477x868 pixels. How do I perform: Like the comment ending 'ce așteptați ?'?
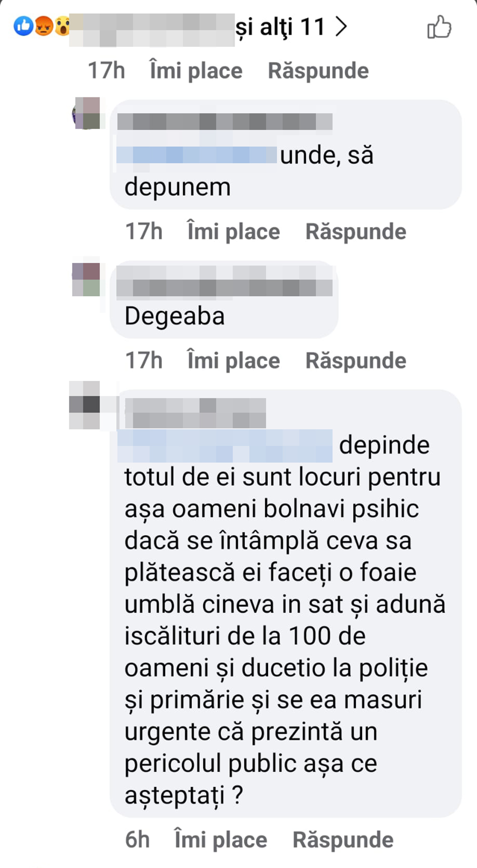point(220,839)
